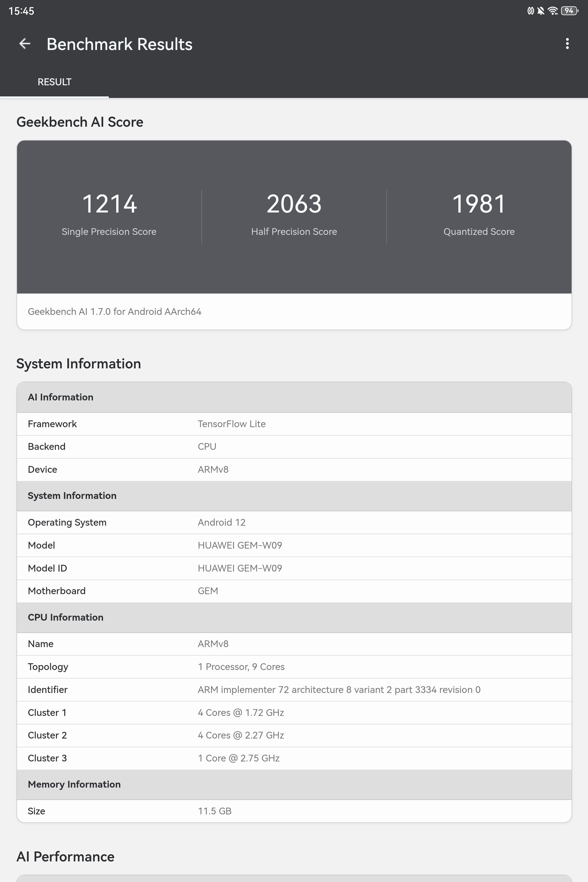
Task: Tap the CPU Information section header
Action: pos(294,618)
